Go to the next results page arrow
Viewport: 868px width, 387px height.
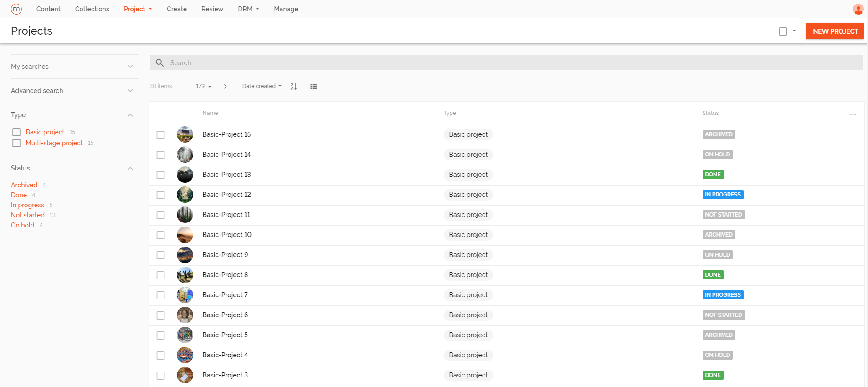[x=225, y=86]
